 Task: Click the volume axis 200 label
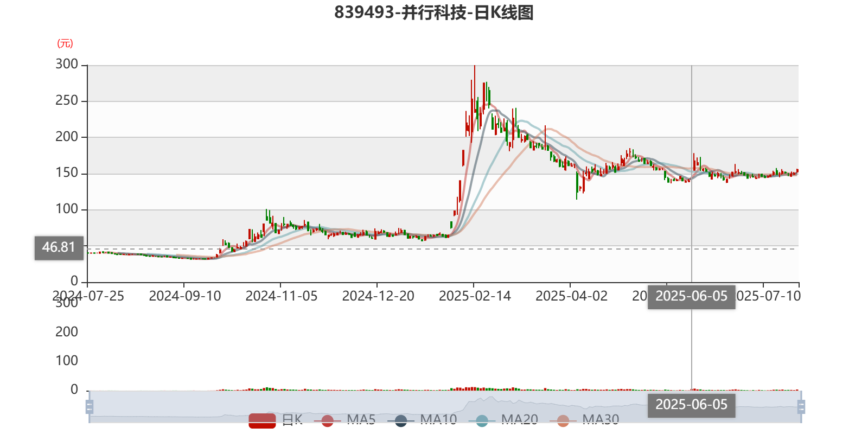click(67, 332)
